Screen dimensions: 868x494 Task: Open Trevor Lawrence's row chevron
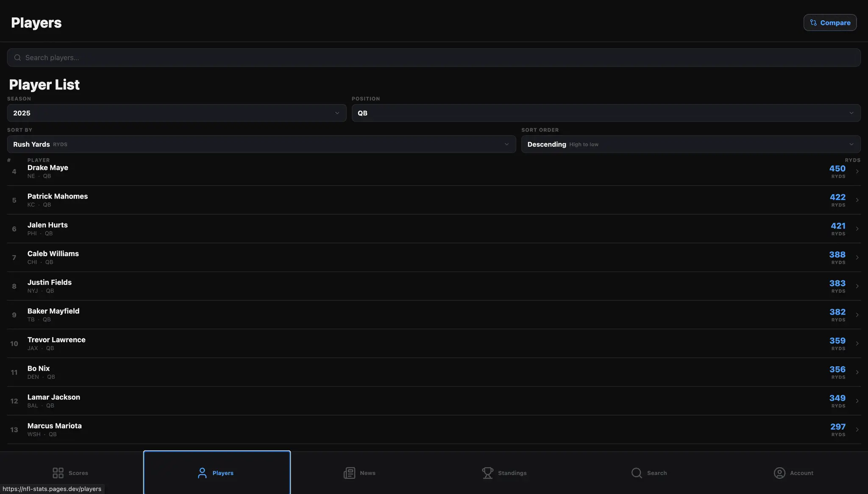point(857,343)
